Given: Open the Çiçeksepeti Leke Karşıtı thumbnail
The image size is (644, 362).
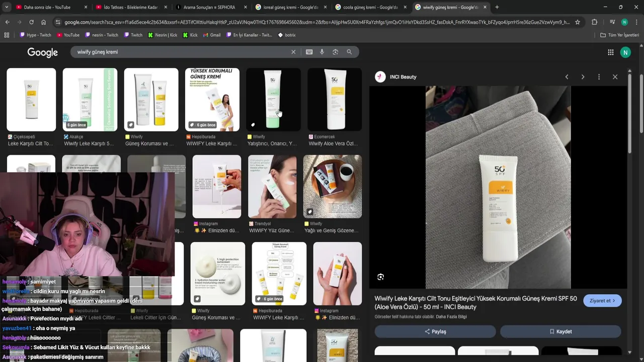Looking at the screenshot, I should point(31,100).
